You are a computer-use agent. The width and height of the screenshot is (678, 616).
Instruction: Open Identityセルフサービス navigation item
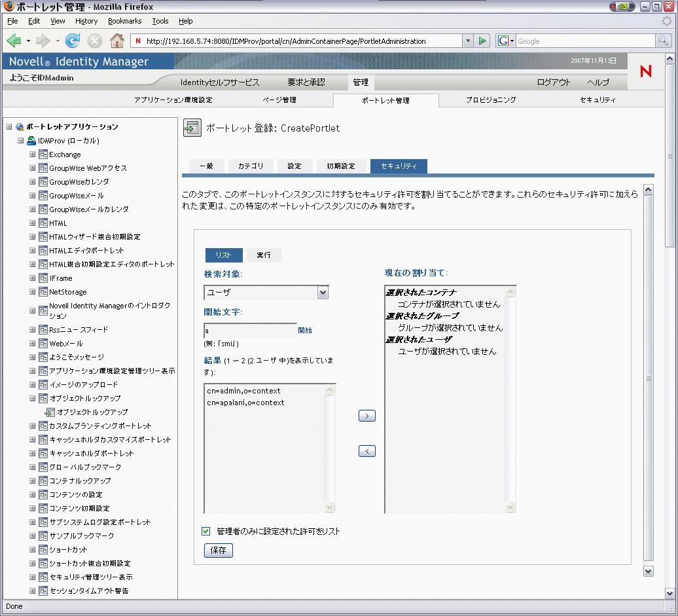[x=220, y=82]
